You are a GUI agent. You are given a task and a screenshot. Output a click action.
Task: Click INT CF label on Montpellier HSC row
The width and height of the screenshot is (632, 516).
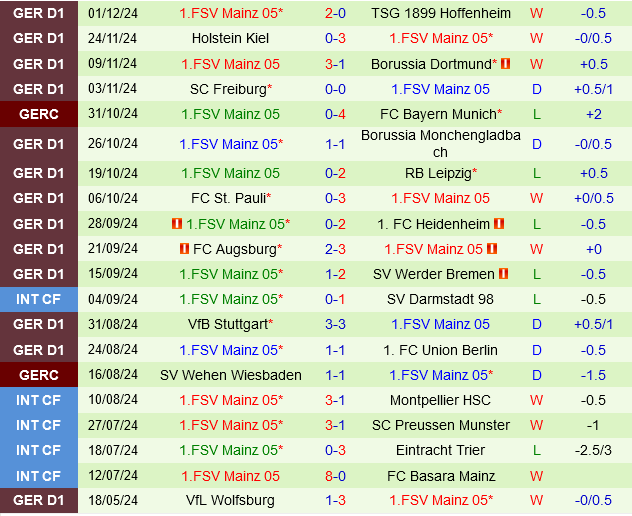[38, 400]
